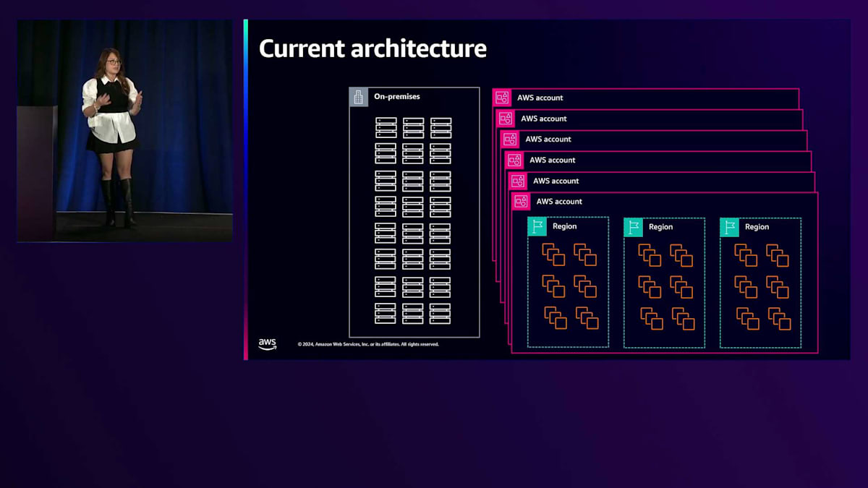Select the speaker video thumbnail

(124, 131)
